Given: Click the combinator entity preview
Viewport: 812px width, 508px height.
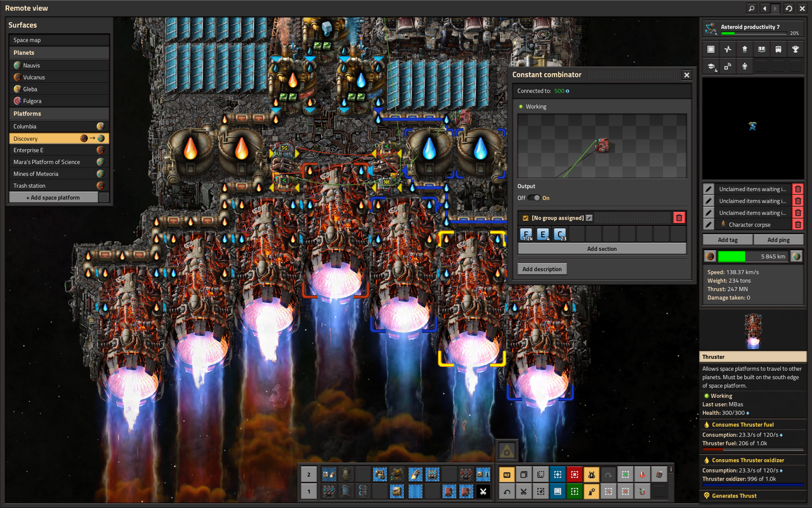Looking at the screenshot, I should tap(602, 146).
